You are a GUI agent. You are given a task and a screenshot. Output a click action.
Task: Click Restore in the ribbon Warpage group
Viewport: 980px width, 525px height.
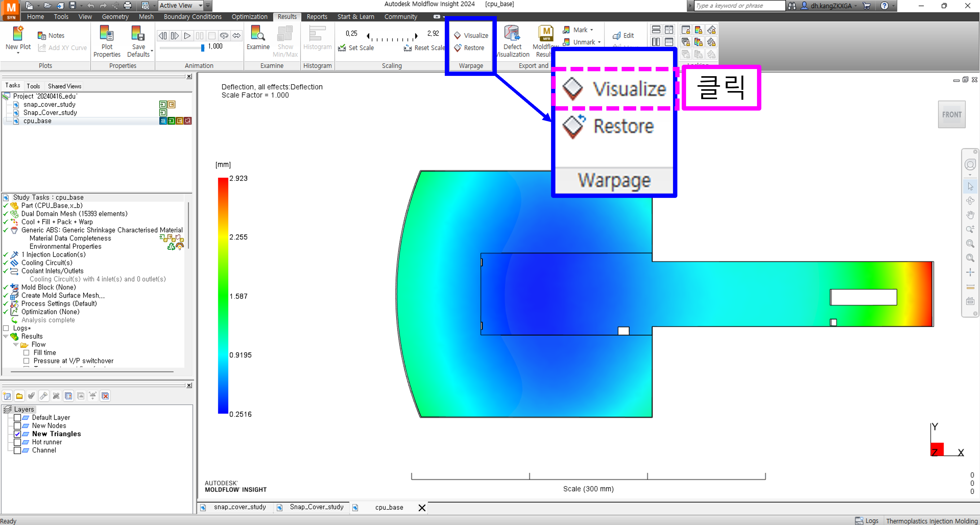469,48
